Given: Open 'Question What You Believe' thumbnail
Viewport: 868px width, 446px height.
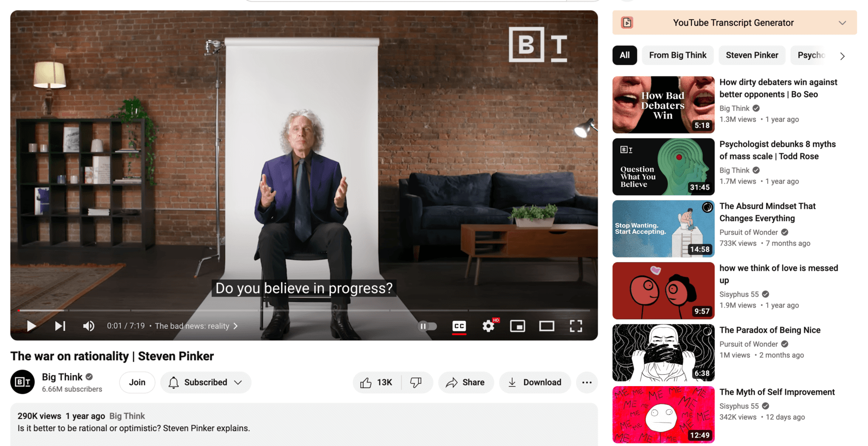Looking at the screenshot, I should [663, 167].
